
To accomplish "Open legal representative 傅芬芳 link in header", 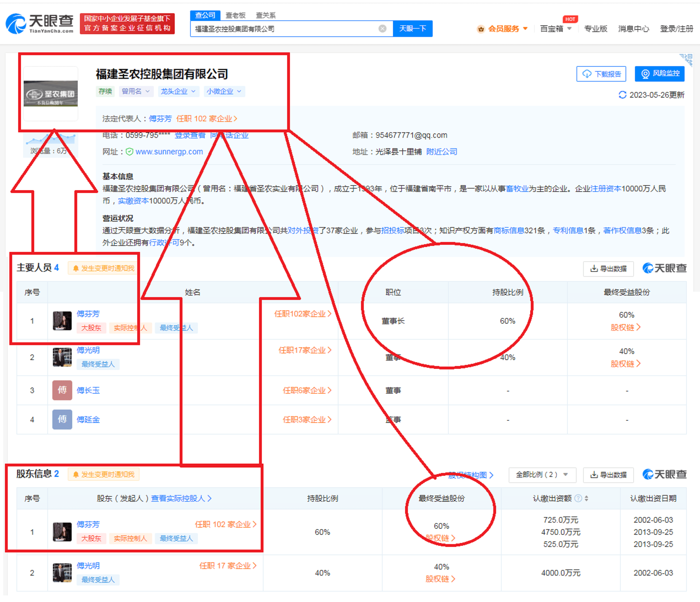I will tap(160, 119).
